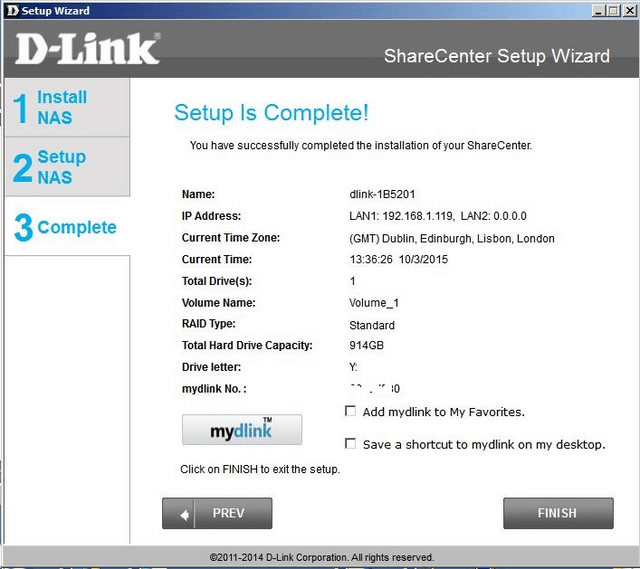Go back with the PREV button
This screenshot has height=569, width=640.
click(217, 513)
